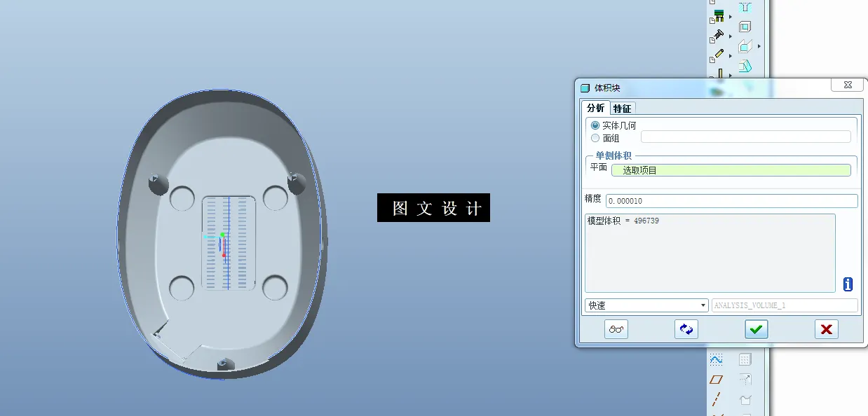Screen dimensions: 868x416
Task: Expand the flyout arrow beside the sketch icon
Action: (731, 56)
